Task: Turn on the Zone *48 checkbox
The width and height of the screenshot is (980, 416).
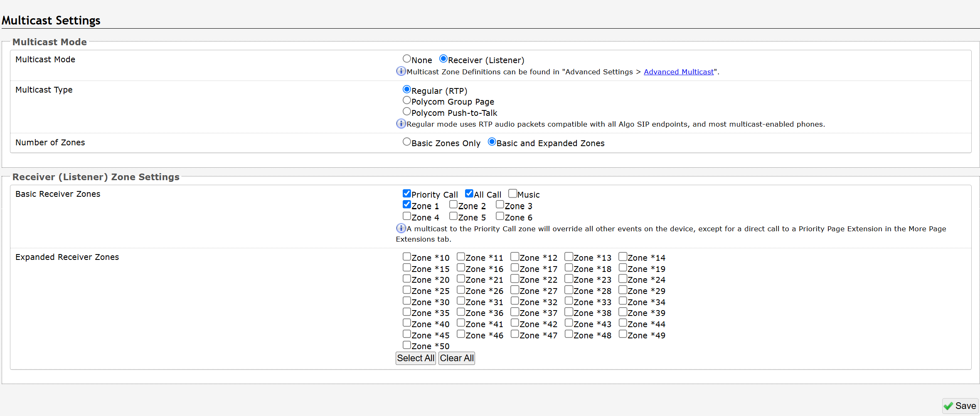Action: point(569,334)
